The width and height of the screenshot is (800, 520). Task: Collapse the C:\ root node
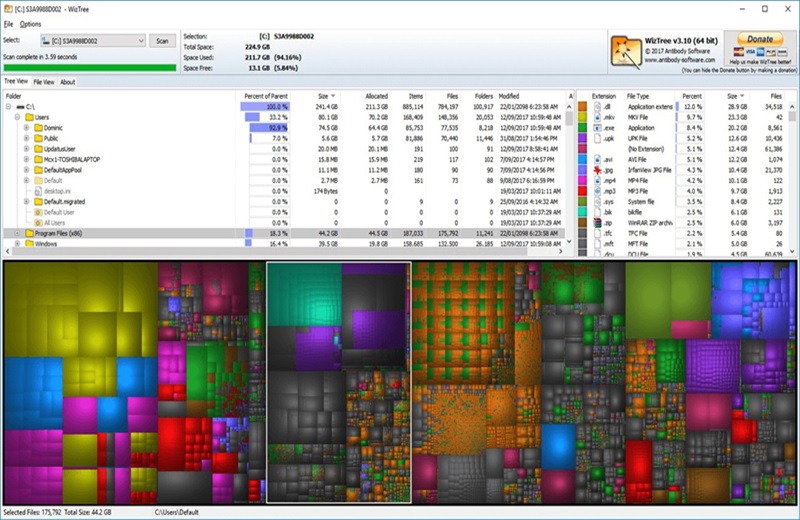pos(9,107)
